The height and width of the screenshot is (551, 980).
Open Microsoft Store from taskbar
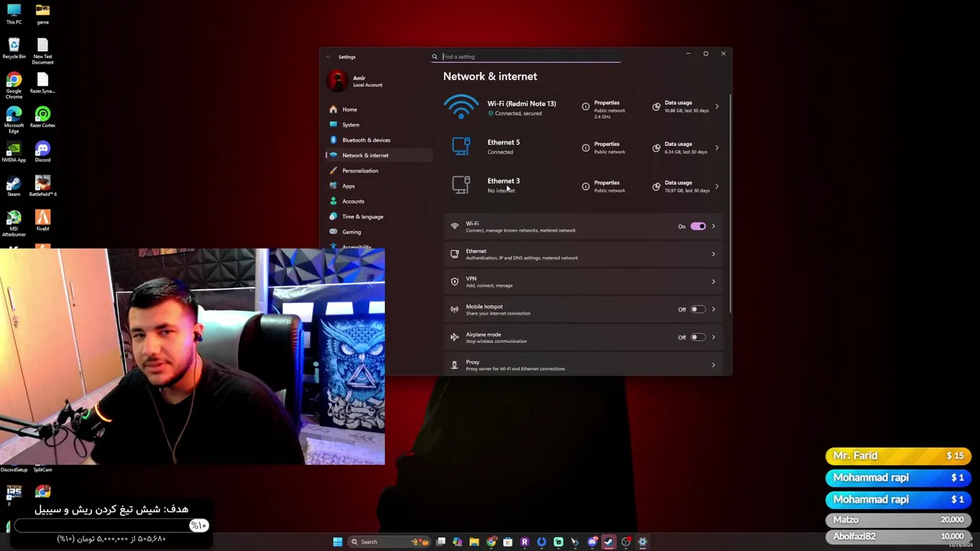click(508, 542)
